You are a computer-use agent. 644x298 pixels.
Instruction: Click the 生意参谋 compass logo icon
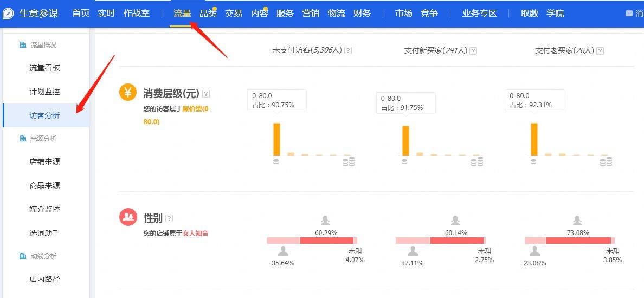point(8,14)
